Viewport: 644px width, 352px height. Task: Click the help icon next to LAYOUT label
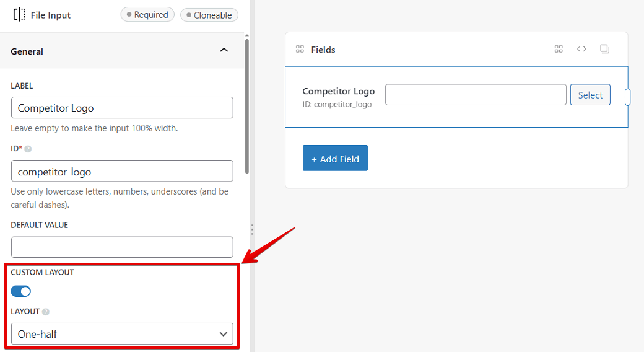point(46,312)
